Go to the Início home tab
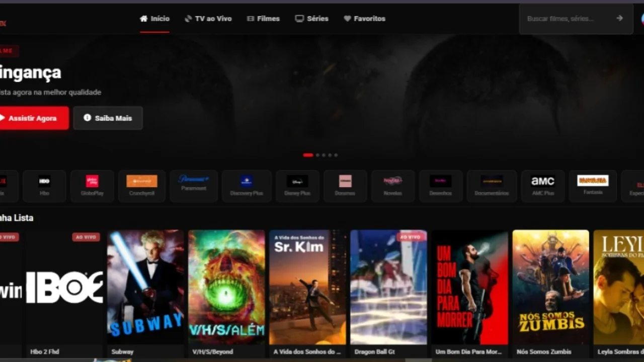644x362 pixels. [x=154, y=19]
